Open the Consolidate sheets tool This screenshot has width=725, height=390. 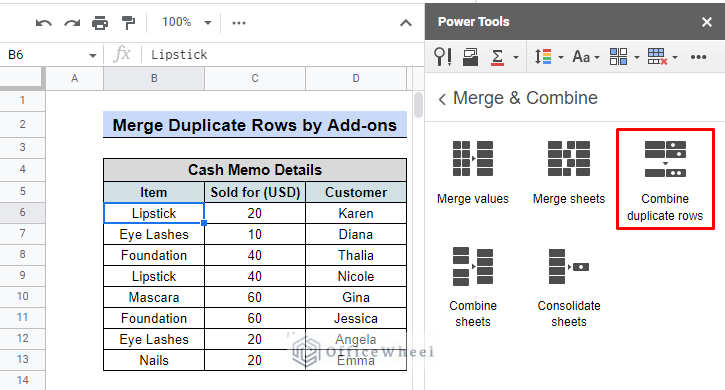(x=569, y=287)
